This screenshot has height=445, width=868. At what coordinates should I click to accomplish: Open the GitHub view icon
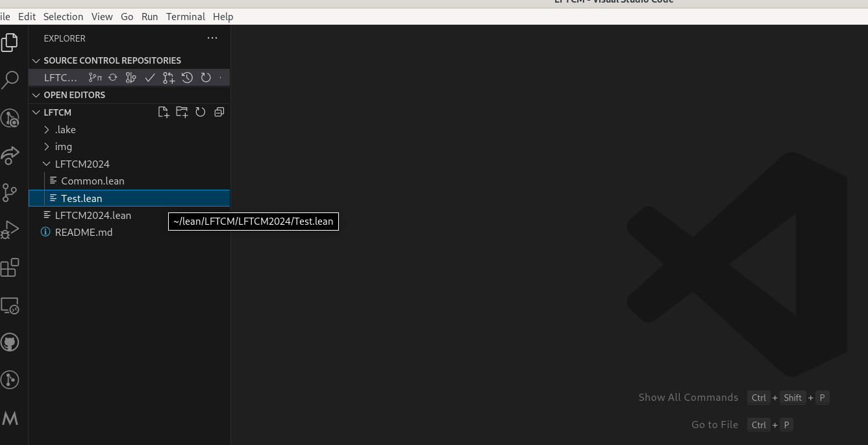(x=10, y=342)
